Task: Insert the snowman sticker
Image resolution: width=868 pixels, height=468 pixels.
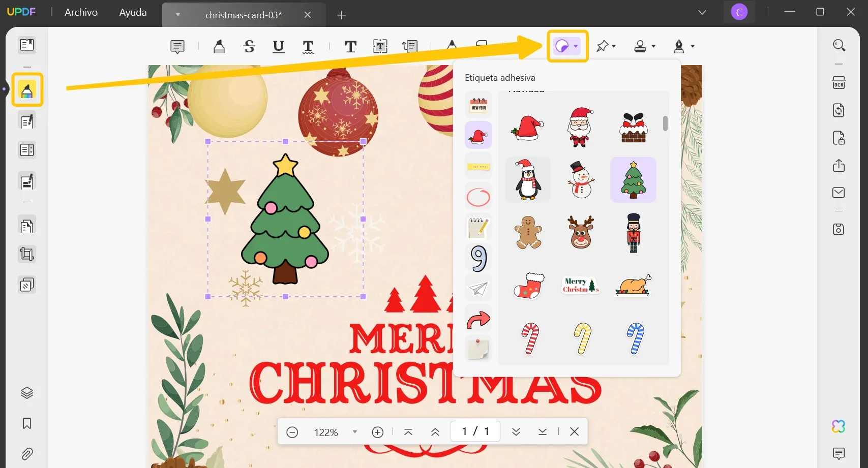Action: (x=581, y=180)
